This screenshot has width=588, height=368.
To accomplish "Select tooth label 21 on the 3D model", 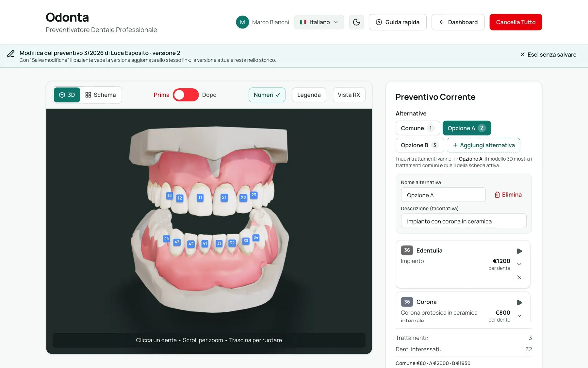I will (x=224, y=197).
